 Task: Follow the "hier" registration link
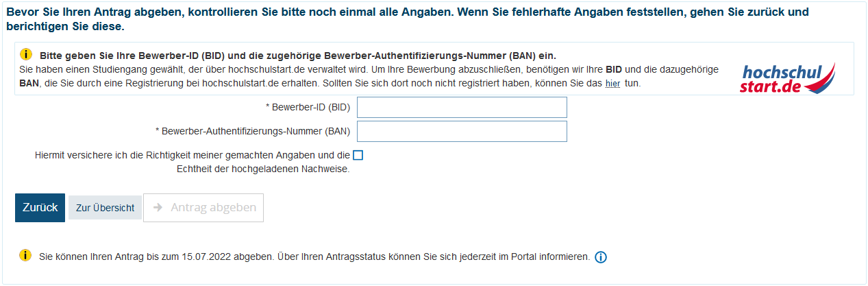612,83
